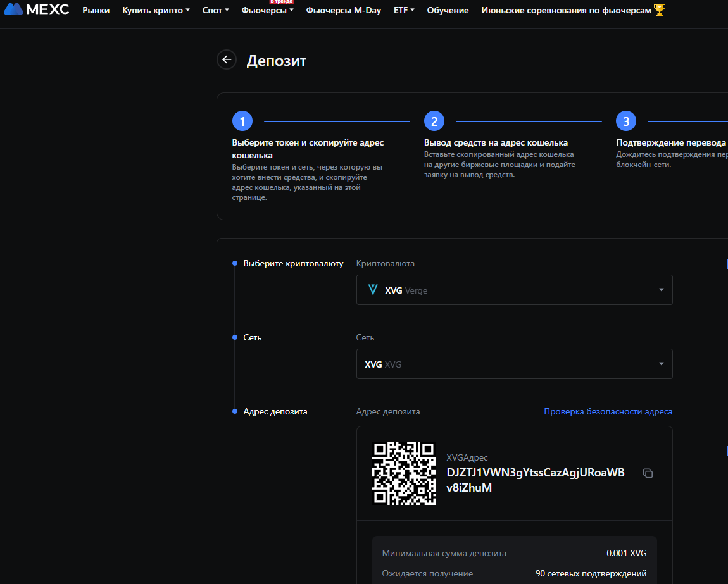Click the Verge coin logo icon
The image size is (728, 584).
click(372, 290)
